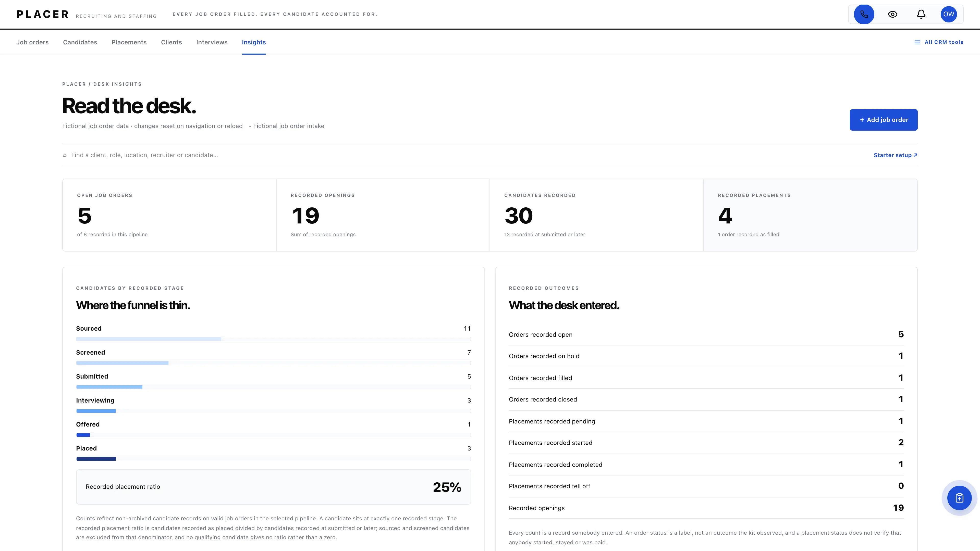
Task: Click the Submitted stage progress bar
Action: pyautogui.click(x=274, y=387)
